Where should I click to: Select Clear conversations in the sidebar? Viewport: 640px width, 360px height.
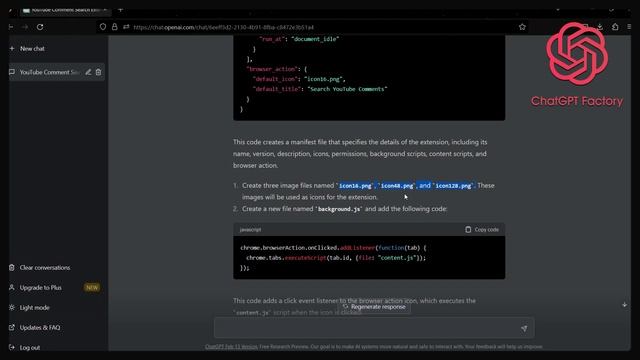(x=45, y=268)
